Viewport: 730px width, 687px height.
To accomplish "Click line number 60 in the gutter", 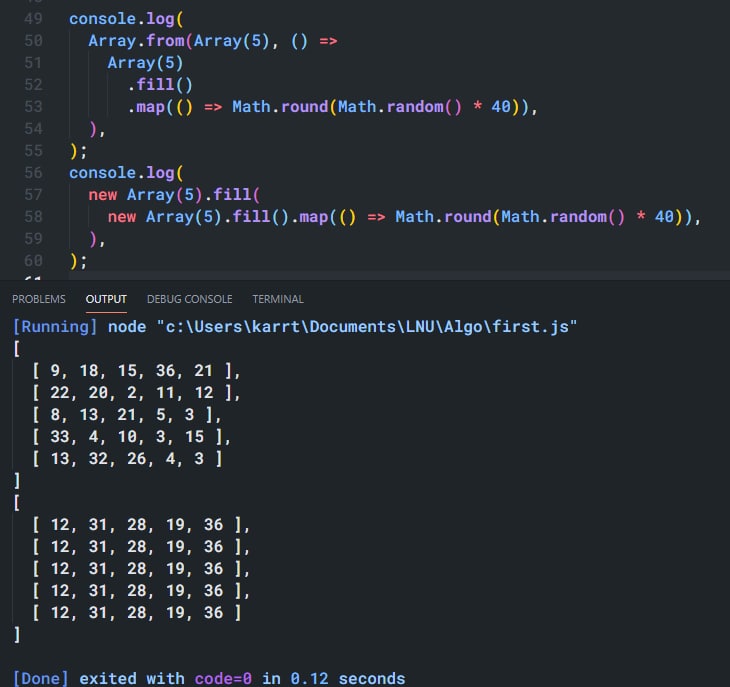I will [33, 260].
